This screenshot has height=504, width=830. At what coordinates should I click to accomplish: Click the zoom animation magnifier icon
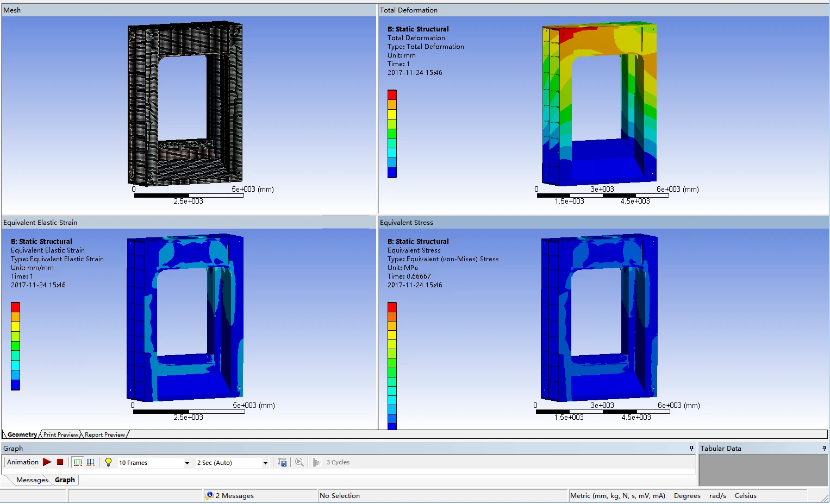tap(299, 462)
